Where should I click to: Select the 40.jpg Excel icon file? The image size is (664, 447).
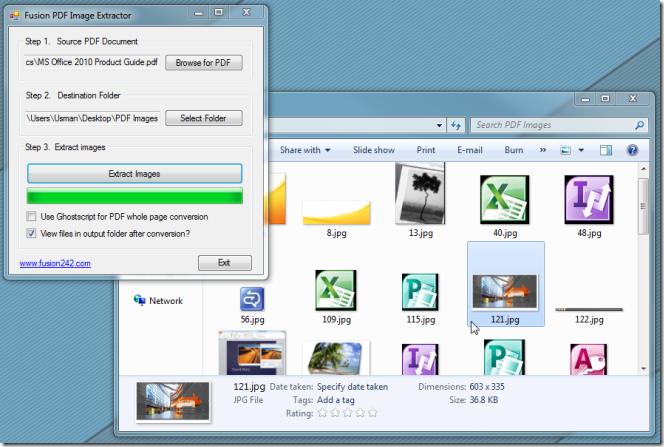[x=505, y=206]
